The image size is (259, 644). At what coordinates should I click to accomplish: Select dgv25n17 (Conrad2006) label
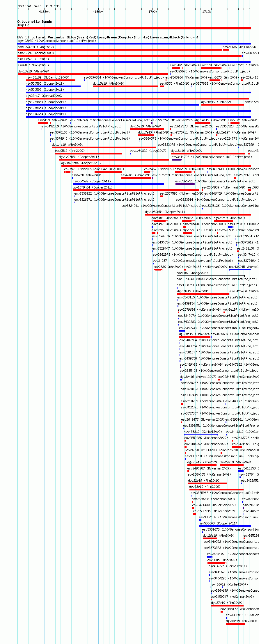coord(44,96)
